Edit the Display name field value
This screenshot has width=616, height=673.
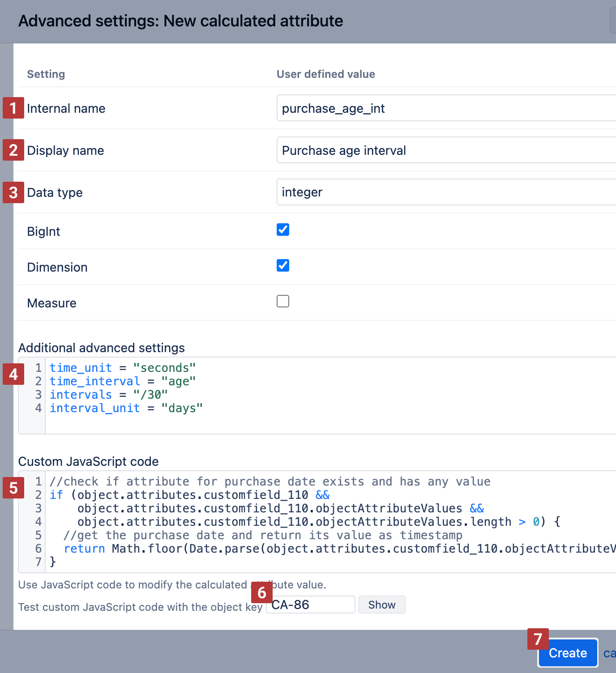tap(446, 150)
